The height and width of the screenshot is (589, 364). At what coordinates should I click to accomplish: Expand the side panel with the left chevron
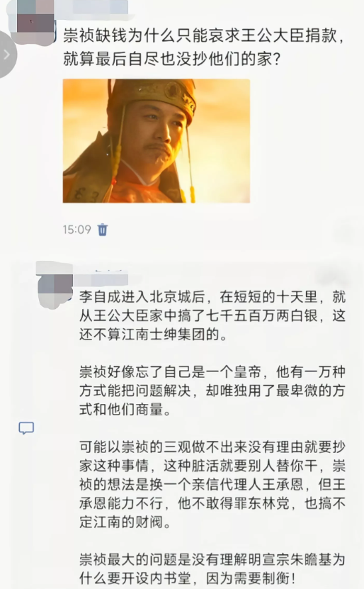click(x=6, y=55)
